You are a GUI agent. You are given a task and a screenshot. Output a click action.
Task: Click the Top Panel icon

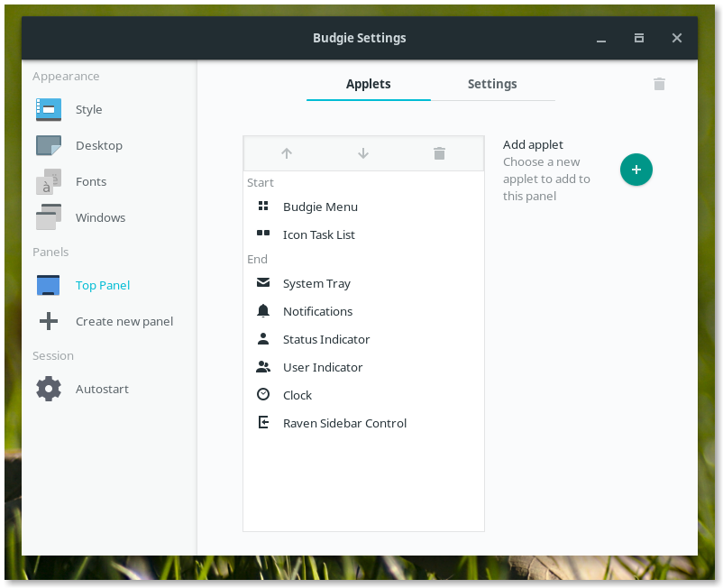pos(49,285)
